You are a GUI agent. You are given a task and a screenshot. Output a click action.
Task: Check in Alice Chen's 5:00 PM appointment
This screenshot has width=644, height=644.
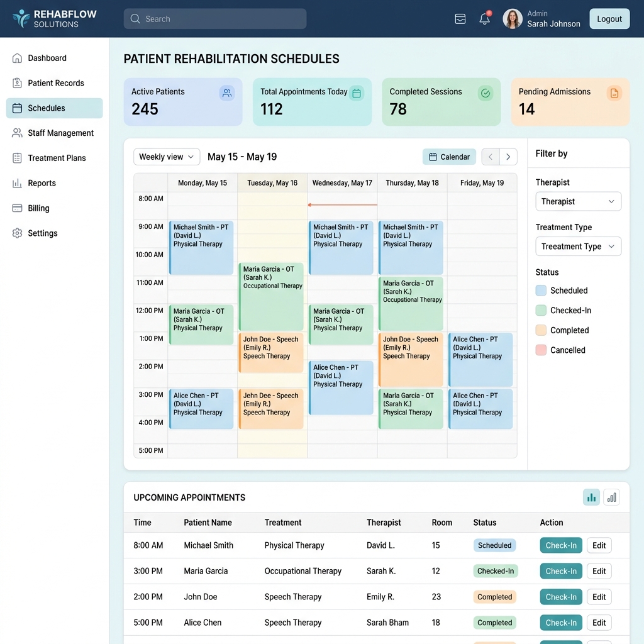[560, 623]
